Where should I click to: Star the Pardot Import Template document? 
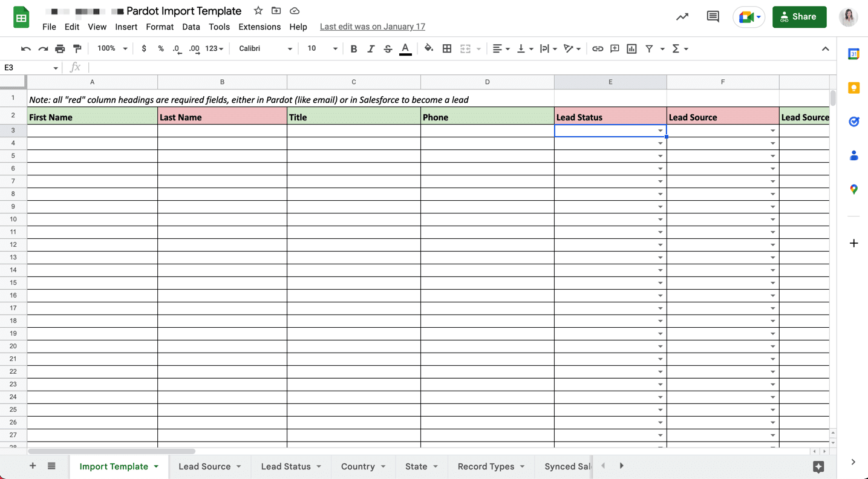tap(258, 11)
